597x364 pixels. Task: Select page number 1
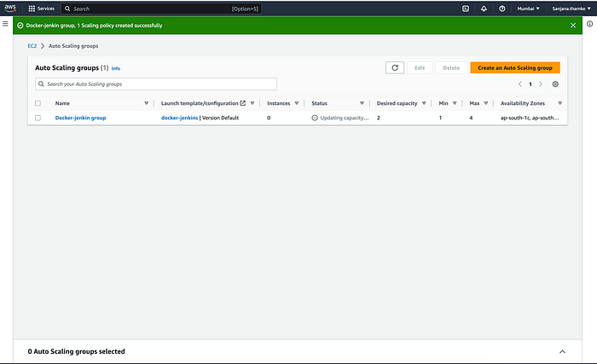coord(530,84)
